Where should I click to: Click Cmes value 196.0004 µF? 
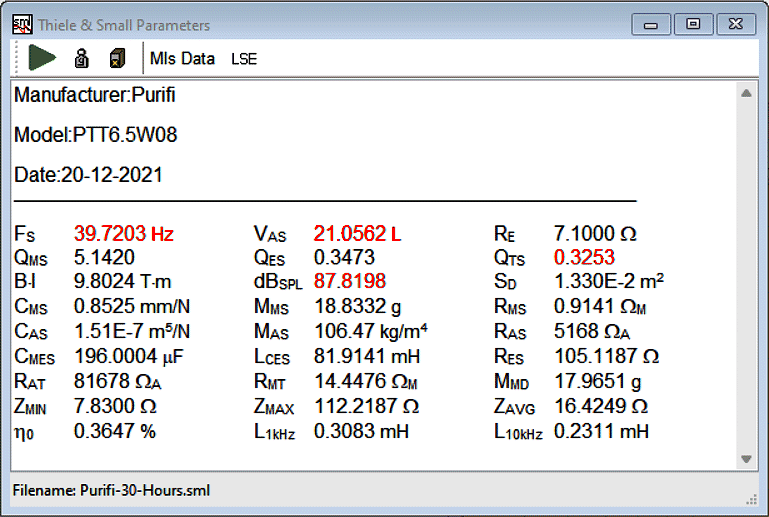coord(128,357)
